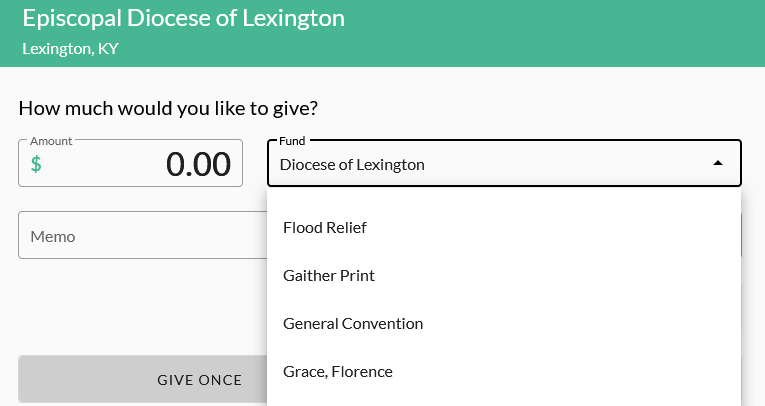Image resolution: width=765 pixels, height=406 pixels.
Task: Click 'How much would you like to give?' heading
Action: (x=175, y=108)
